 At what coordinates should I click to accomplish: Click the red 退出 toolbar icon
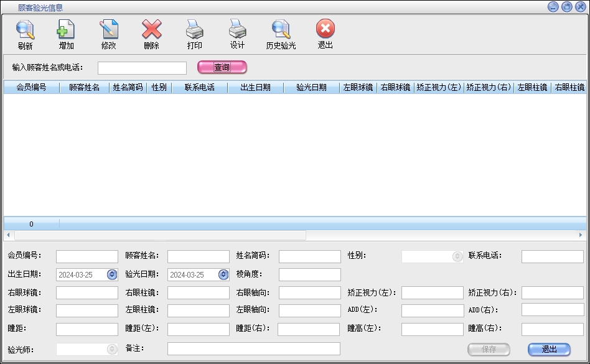point(325,30)
